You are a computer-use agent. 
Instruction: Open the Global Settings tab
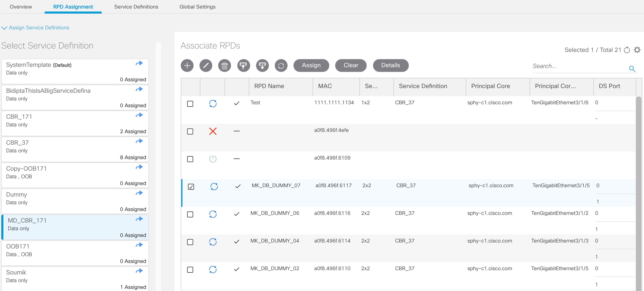pos(197,7)
